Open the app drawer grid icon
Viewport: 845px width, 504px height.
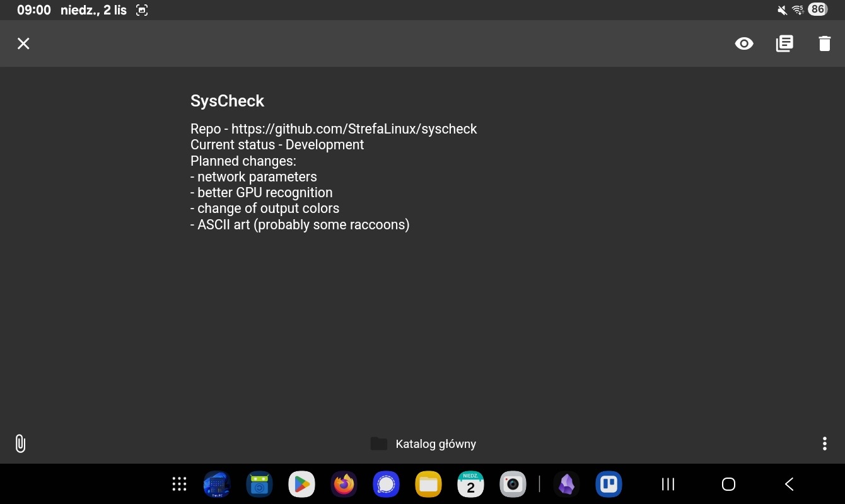(x=180, y=484)
